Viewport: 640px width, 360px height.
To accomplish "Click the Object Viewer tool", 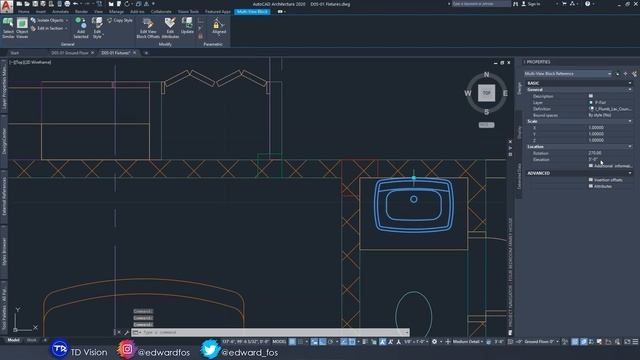I will [22, 28].
